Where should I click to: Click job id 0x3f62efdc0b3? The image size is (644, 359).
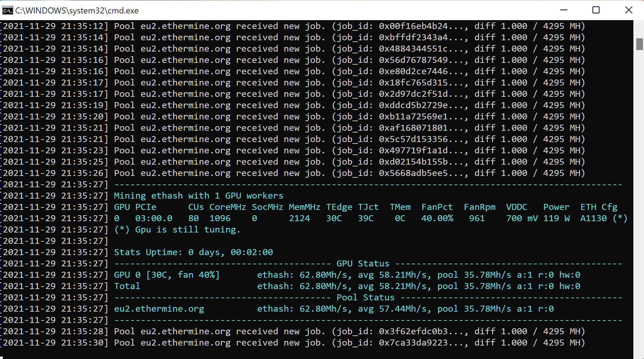413,331
